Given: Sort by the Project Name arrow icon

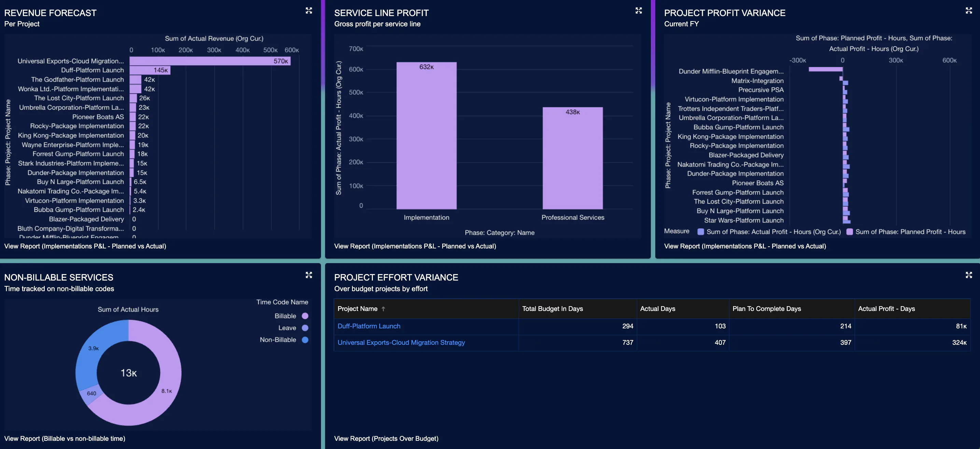Looking at the screenshot, I should point(383,309).
